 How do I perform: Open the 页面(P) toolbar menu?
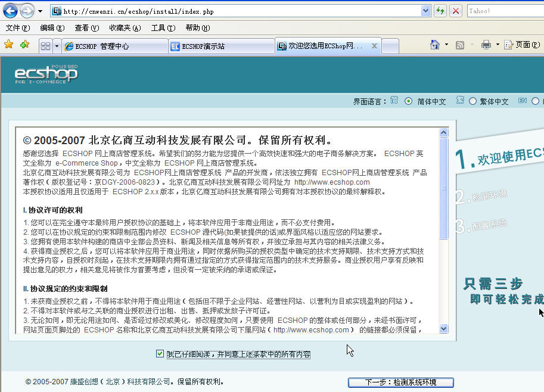click(x=522, y=45)
